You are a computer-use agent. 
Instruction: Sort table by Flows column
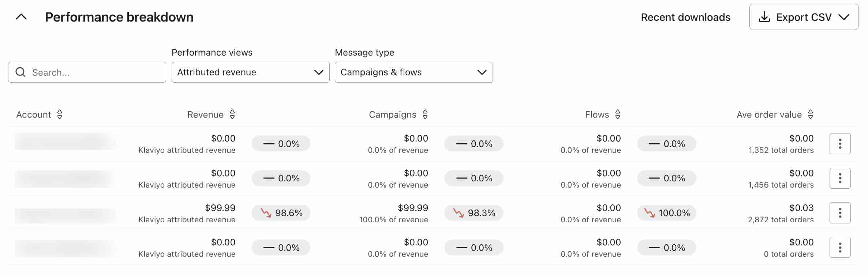[x=618, y=114]
